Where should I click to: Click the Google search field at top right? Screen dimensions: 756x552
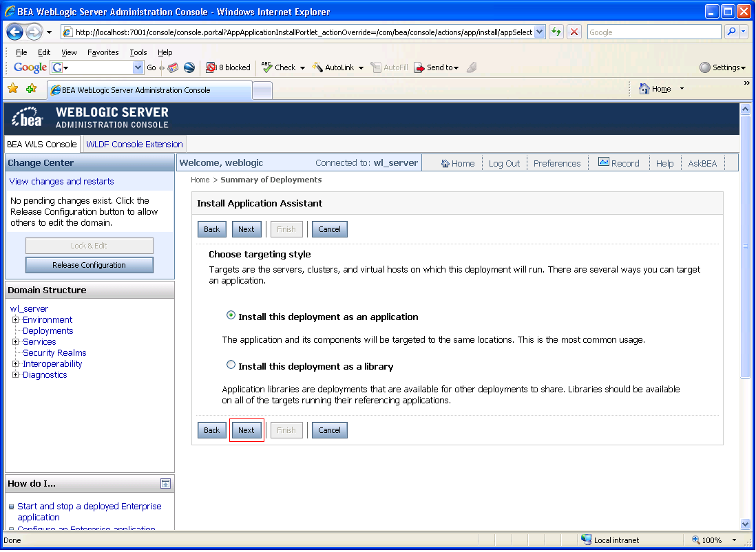pyautogui.click(x=654, y=32)
